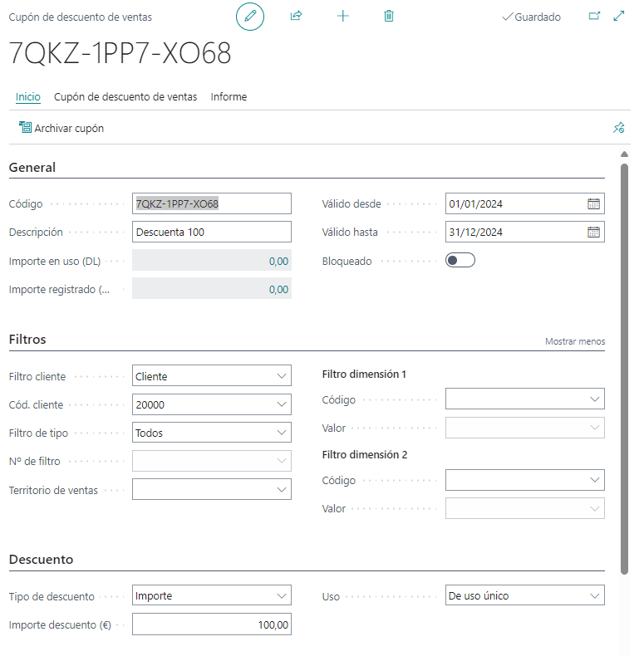Open the Filtro cliente dropdown

pos(211,375)
